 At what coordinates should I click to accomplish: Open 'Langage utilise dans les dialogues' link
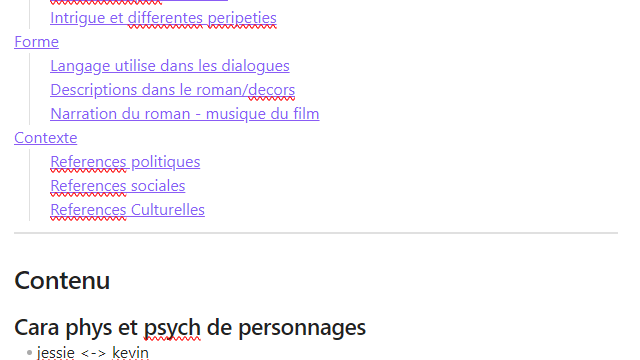coord(170,66)
